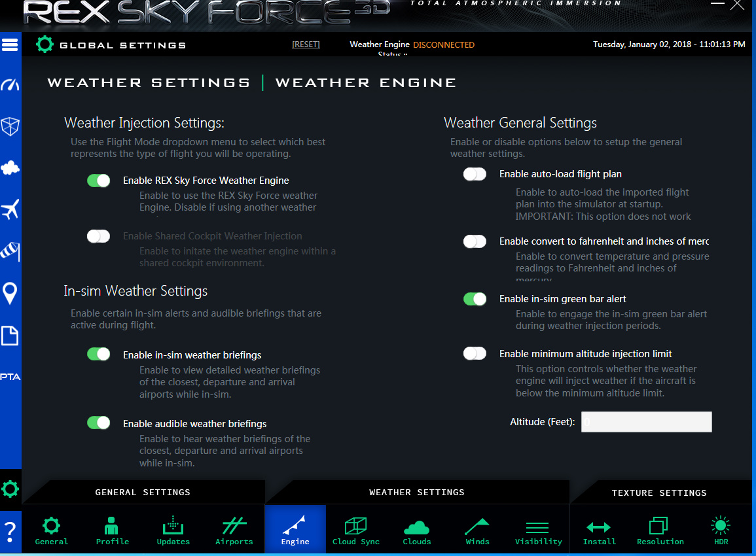This screenshot has height=556, width=756.
Task: Open the Updates tab
Action: click(x=173, y=531)
